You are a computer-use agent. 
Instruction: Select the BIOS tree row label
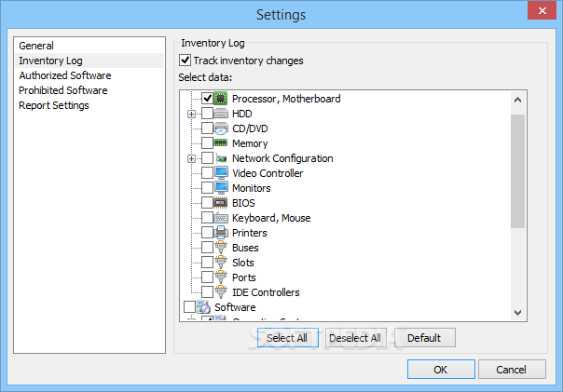[243, 203]
